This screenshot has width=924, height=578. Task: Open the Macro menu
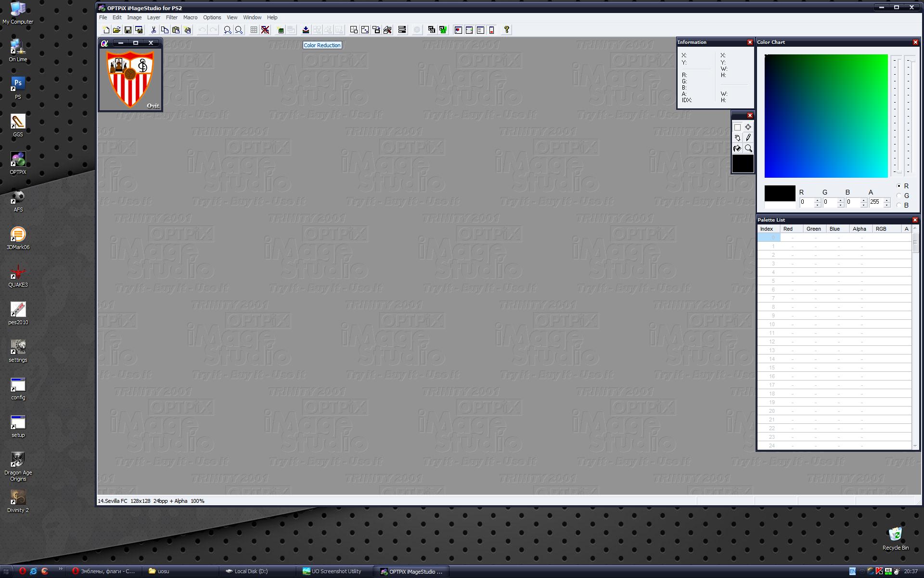pyautogui.click(x=190, y=17)
